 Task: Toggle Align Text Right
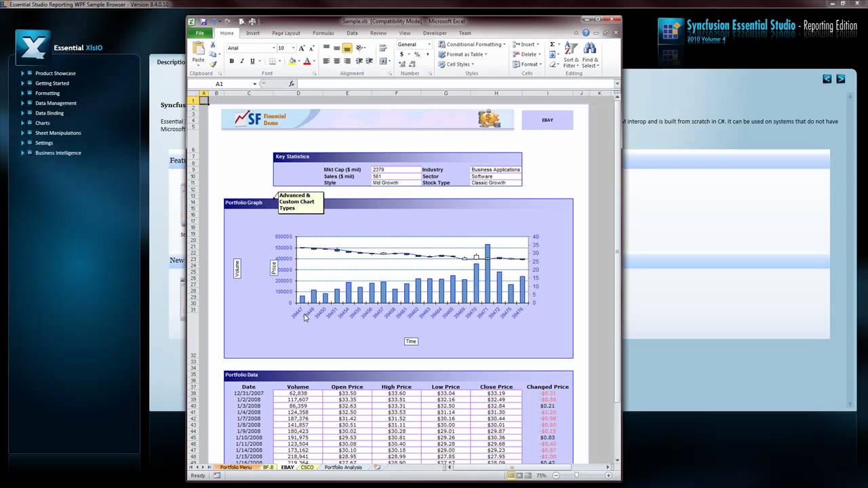(347, 61)
